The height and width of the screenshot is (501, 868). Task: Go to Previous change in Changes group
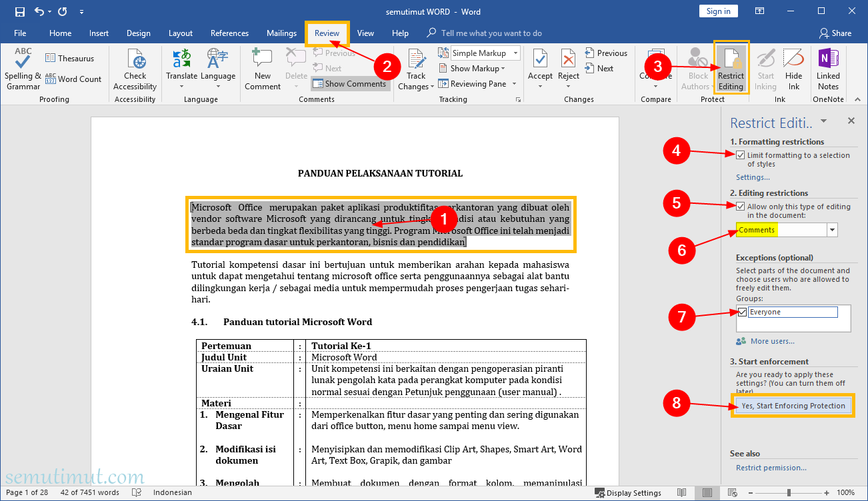(x=606, y=53)
